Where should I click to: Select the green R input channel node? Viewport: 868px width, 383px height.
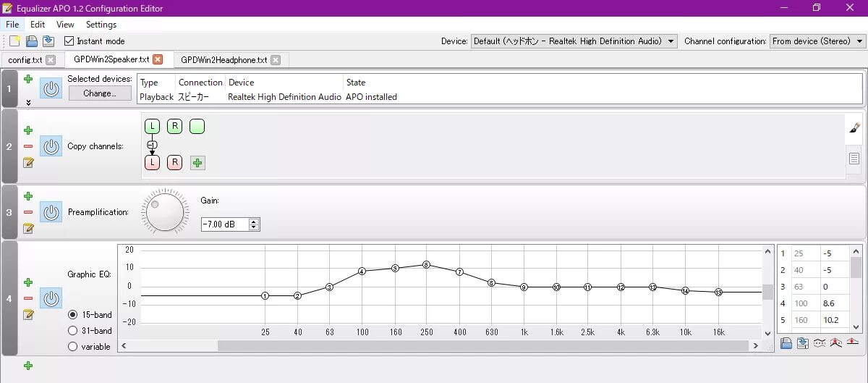tap(174, 127)
